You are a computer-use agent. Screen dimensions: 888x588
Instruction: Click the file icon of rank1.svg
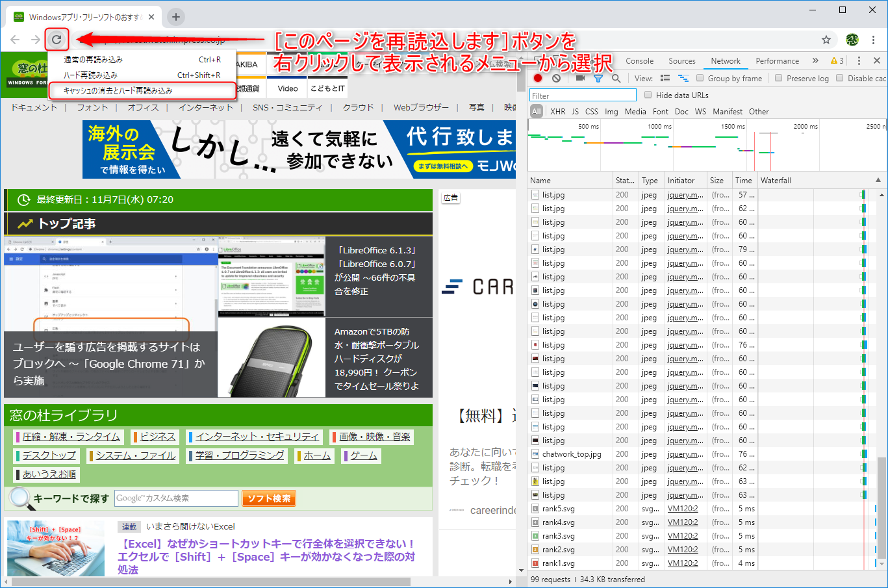(x=535, y=563)
